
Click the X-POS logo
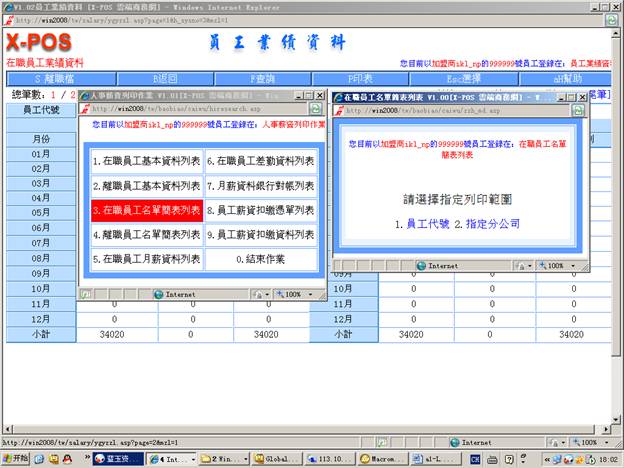tap(38, 43)
